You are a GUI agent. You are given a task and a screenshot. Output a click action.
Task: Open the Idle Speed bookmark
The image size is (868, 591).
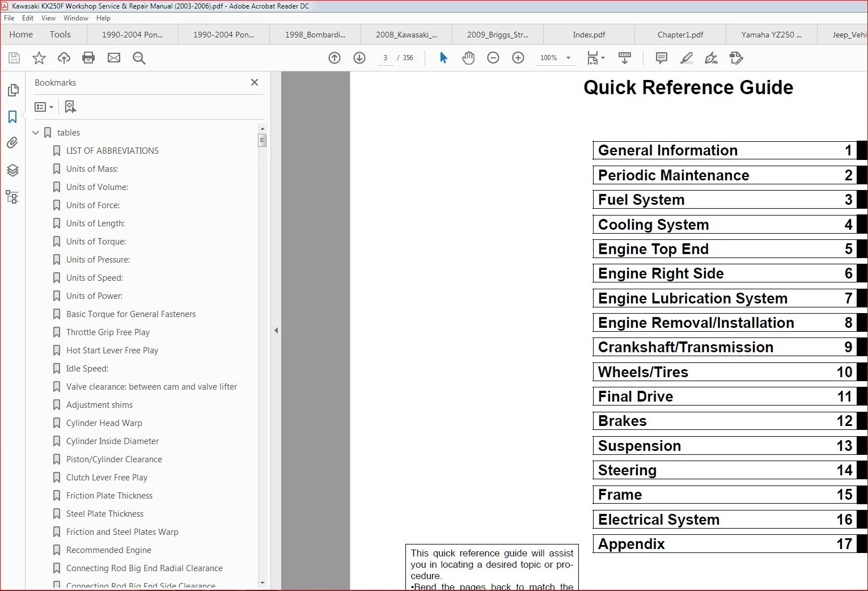click(x=87, y=369)
